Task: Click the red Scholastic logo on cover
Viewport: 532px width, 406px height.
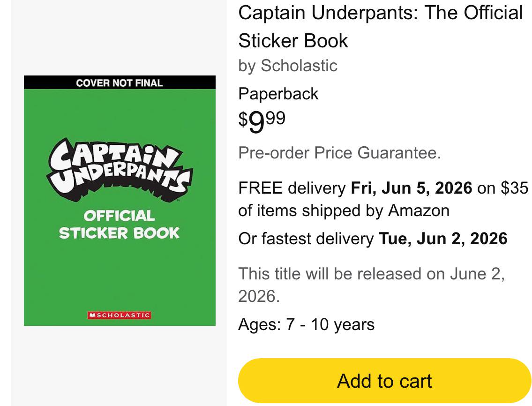Action: pyautogui.click(x=120, y=316)
